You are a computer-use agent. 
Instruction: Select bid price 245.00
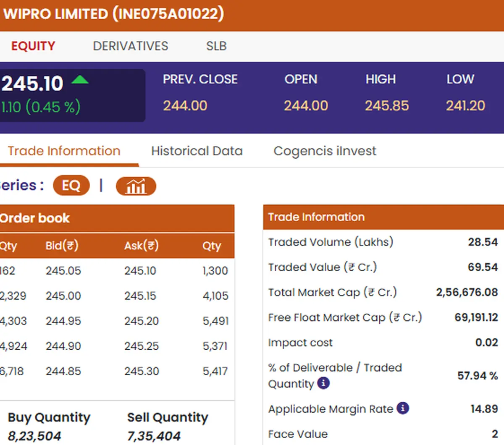click(x=63, y=296)
